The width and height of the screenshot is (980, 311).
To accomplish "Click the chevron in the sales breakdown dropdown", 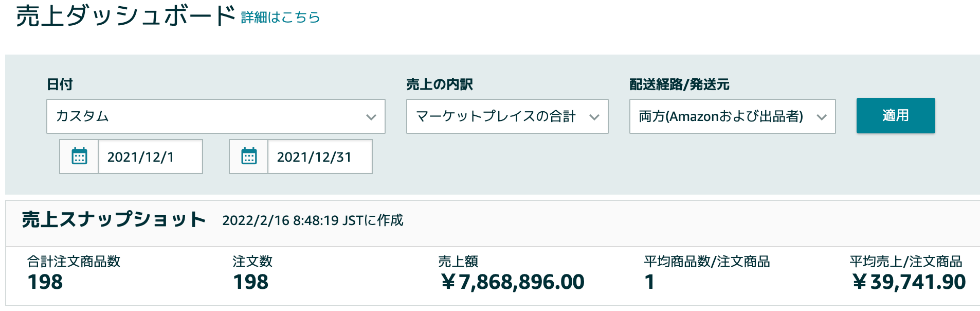I will (x=594, y=117).
